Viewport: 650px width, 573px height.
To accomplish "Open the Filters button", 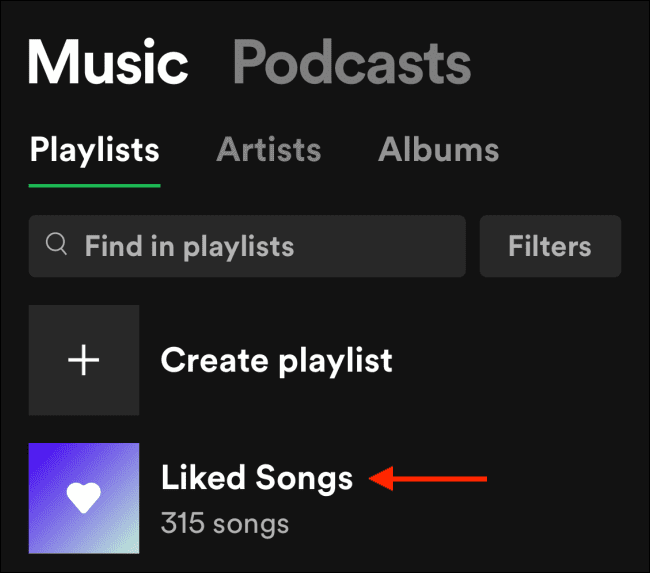I will (x=549, y=245).
